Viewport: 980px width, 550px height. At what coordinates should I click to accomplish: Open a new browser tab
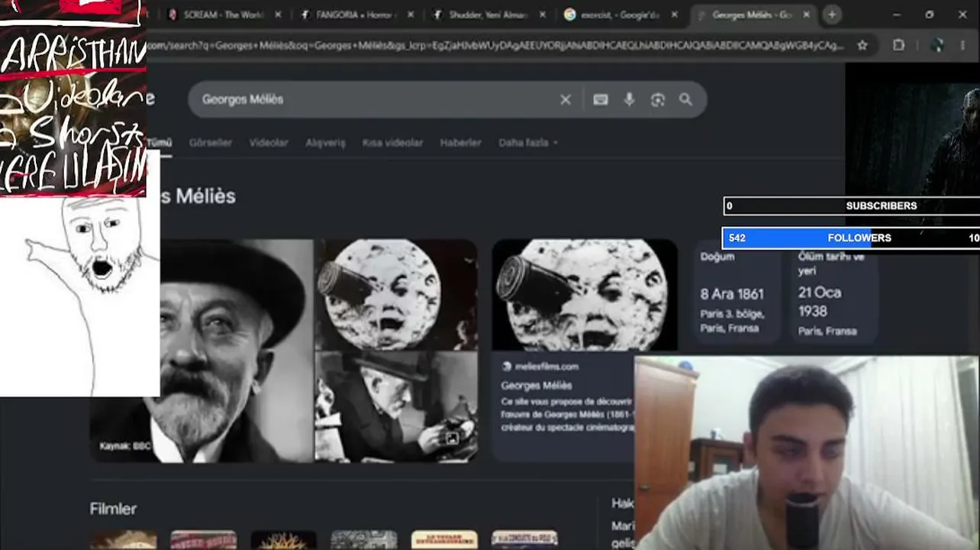[x=832, y=15]
